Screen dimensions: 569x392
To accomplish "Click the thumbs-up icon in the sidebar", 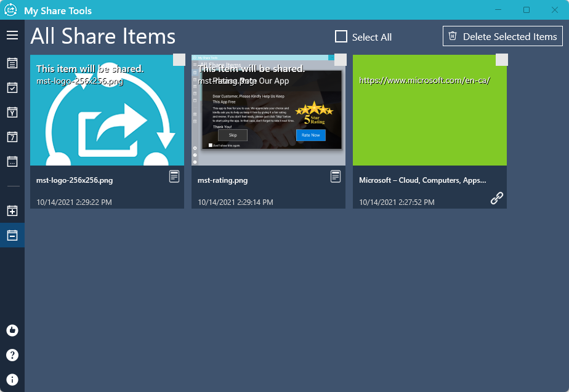I will [12, 330].
